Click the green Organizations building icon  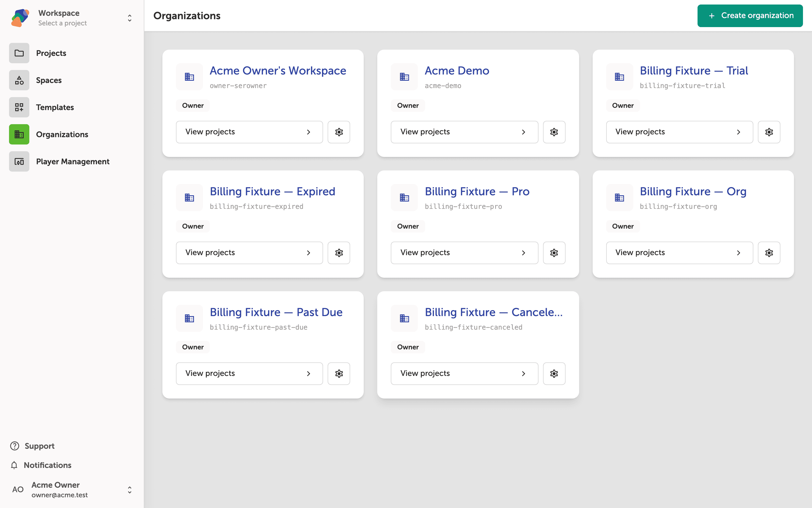coord(19,134)
